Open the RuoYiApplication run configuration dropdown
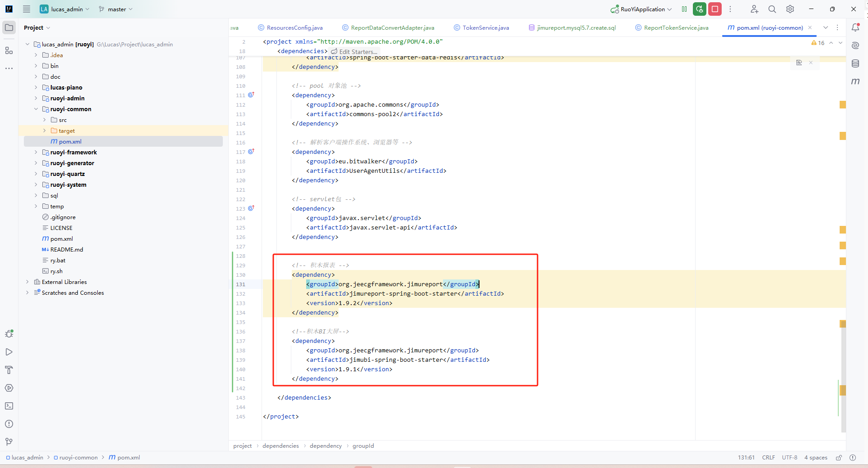 642,9
